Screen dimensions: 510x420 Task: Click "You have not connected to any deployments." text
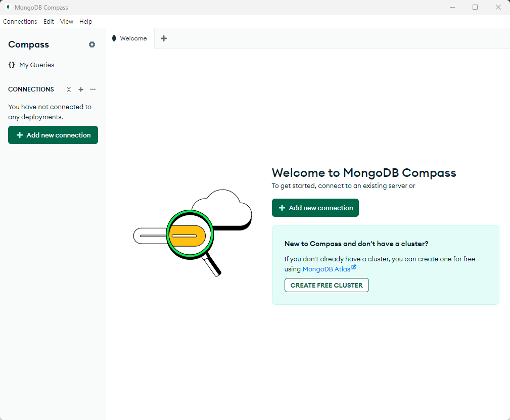coord(50,112)
